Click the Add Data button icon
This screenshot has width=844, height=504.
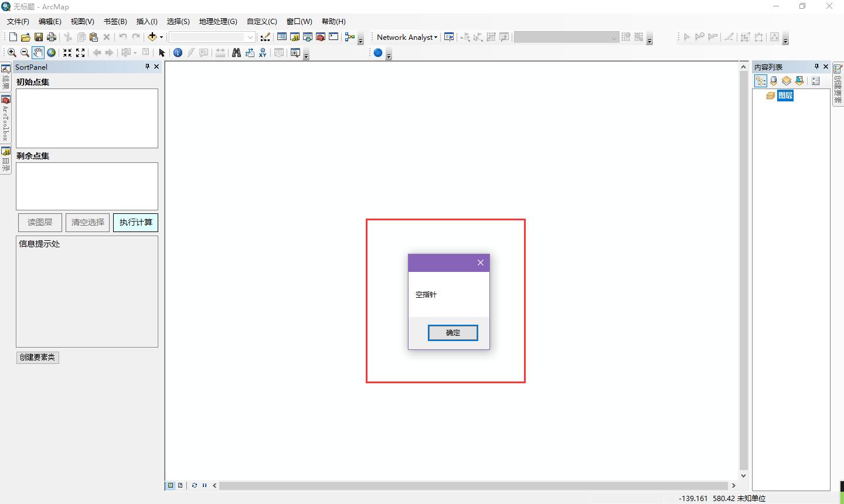152,37
